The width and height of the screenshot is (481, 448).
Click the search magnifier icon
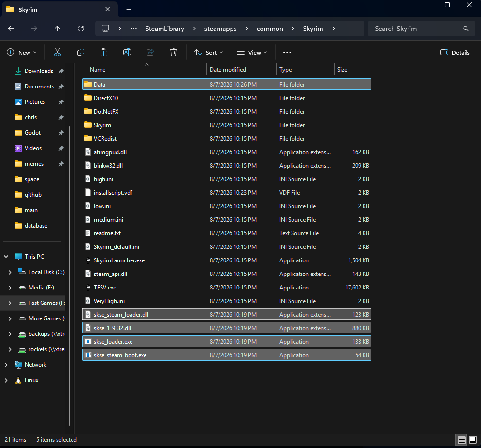(466, 29)
